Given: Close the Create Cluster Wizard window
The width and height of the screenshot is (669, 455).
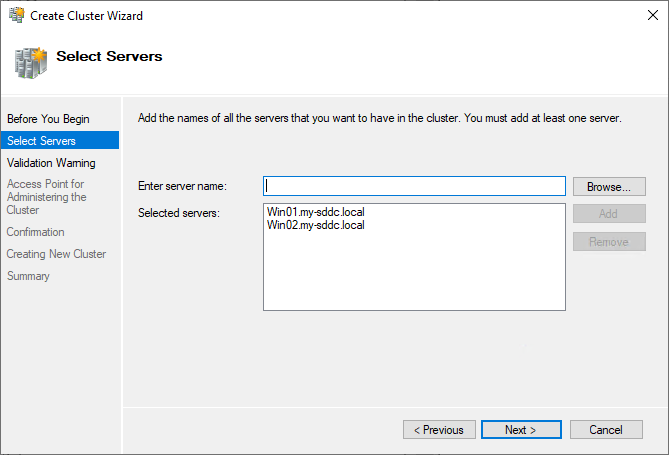Looking at the screenshot, I should [x=646, y=16].
